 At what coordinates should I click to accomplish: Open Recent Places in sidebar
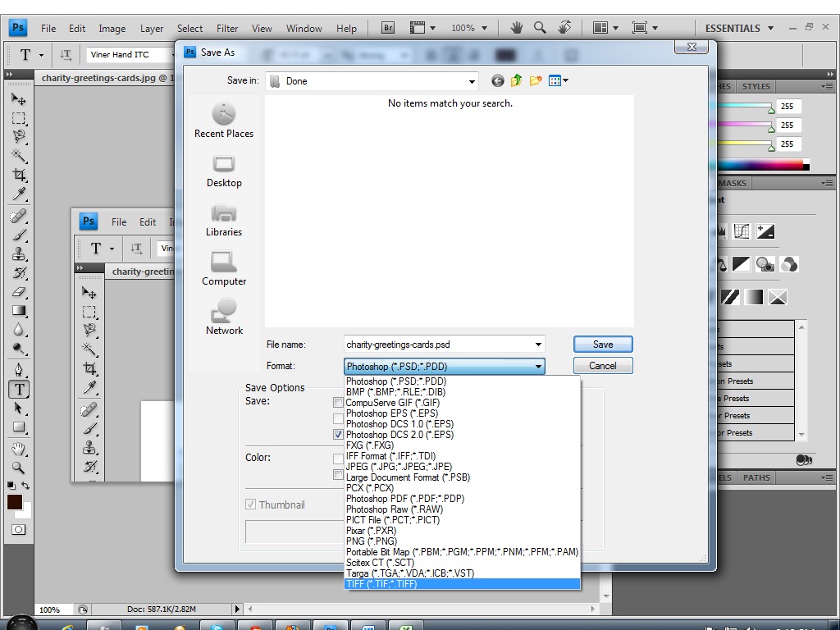coord(224,120)
